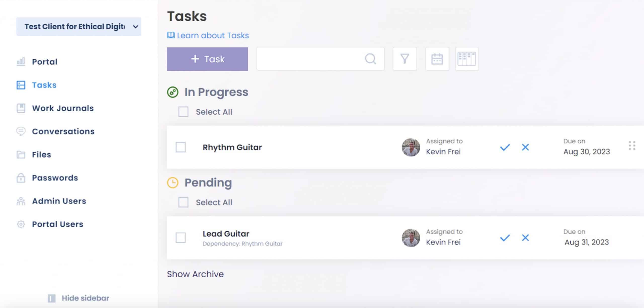
Task: Open Work Journals section
Action: pos(62,108)
